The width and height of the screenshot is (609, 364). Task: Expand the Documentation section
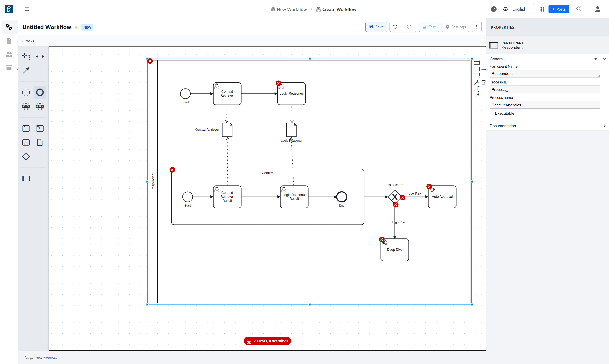547,126
